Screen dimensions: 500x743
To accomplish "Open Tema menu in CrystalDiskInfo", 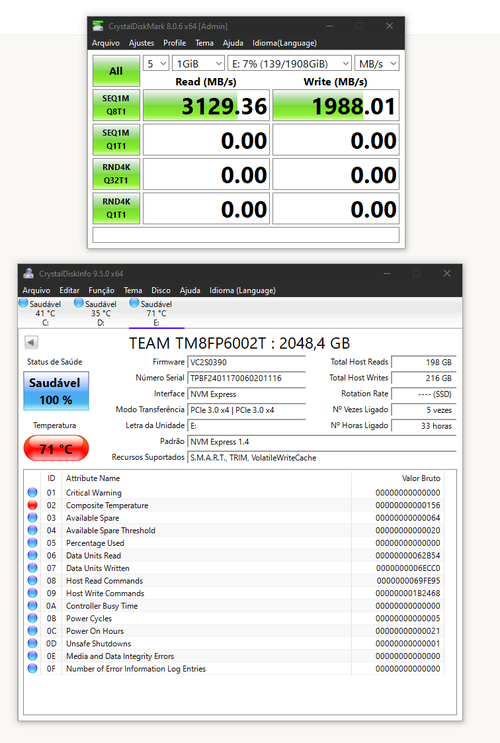I will 133,290.
